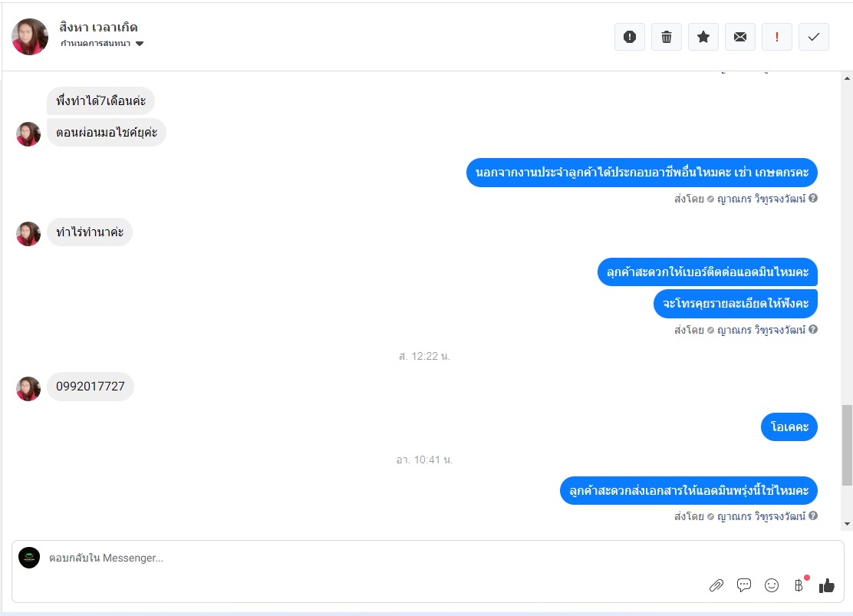Viewport: 853px width, 616px height.
Task: Click the baht payment request icon
Action: pos(799,585)
